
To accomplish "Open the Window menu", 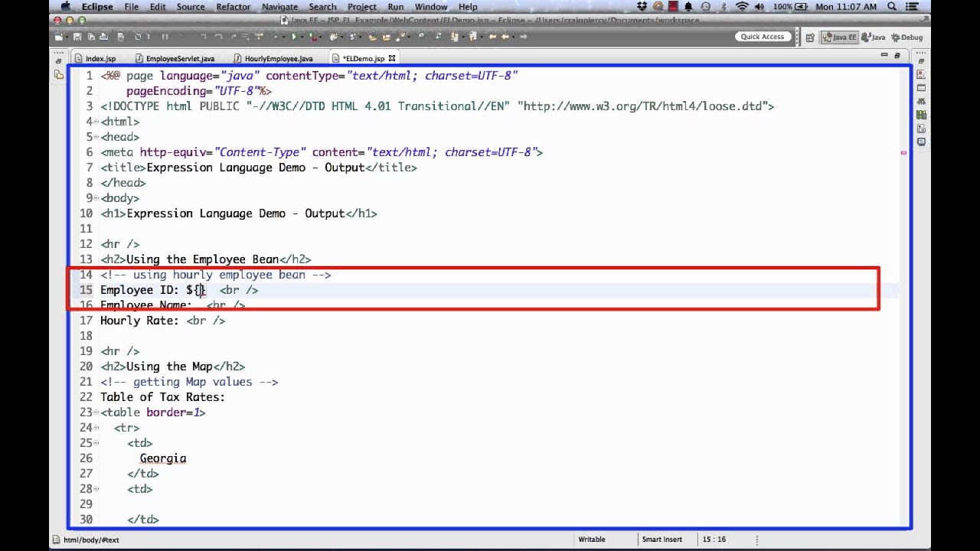I will (x=431, y=7).
